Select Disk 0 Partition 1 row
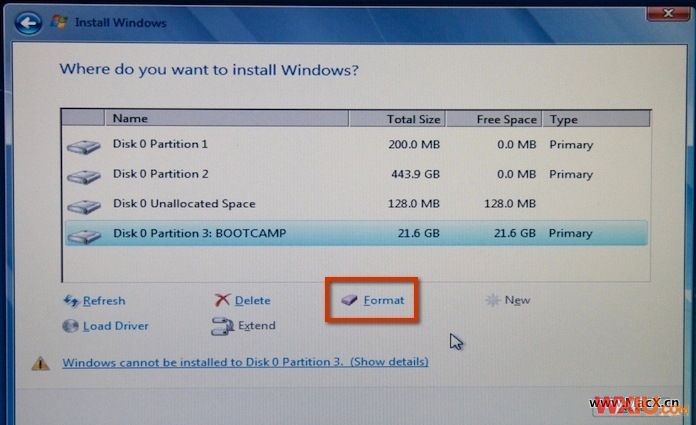This screenshot has height=425, width=696. [356, 144]
